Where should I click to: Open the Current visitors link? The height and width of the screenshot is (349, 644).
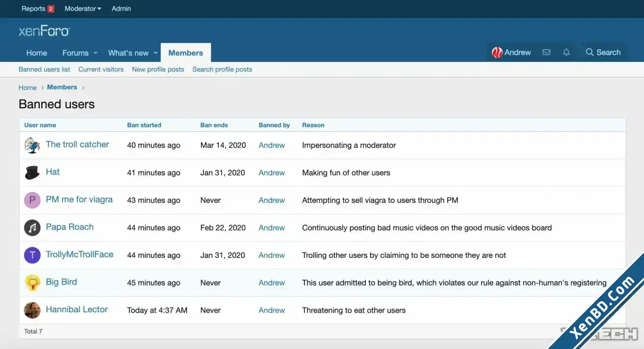[x=101, y=69]
